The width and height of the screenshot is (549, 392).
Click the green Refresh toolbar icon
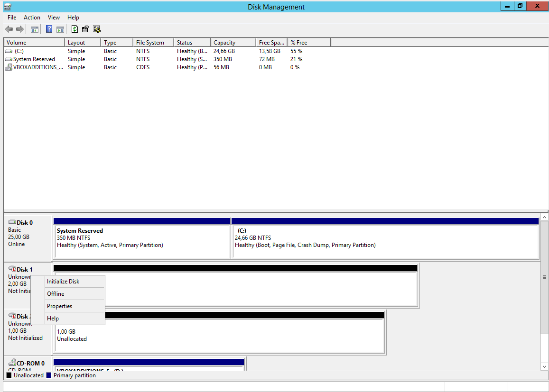click(74, 29)
